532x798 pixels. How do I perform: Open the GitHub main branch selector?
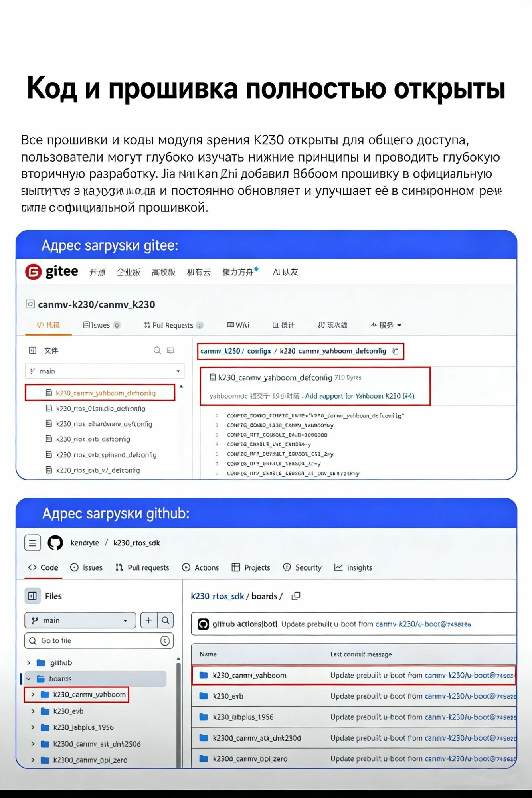tap(80, 620)
